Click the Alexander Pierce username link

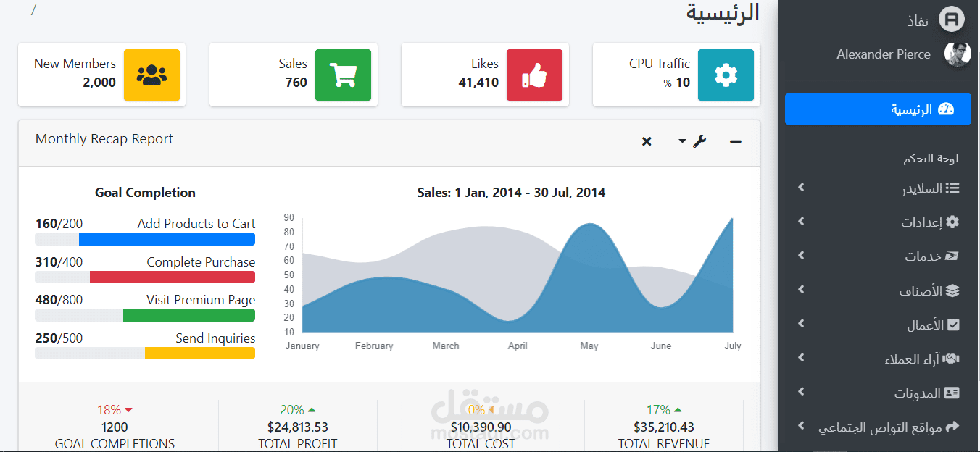pos(884,54)
